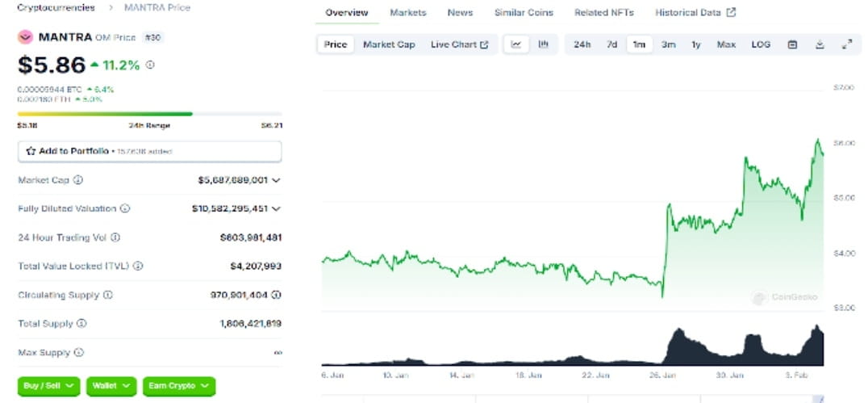Screen dimensions: 868x403
Task: Open the Similar Coins tab
Action: pyautogui.click(x=524, y=12)
